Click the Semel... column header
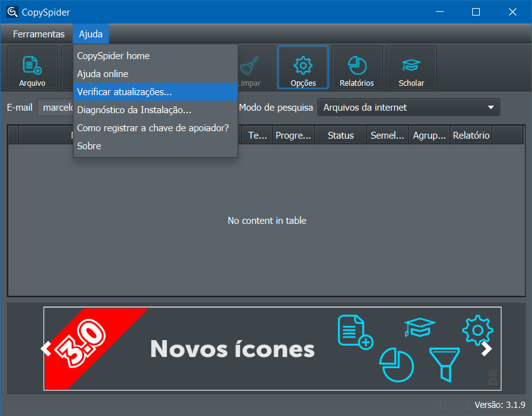532x416 pixels. (388, 136)
